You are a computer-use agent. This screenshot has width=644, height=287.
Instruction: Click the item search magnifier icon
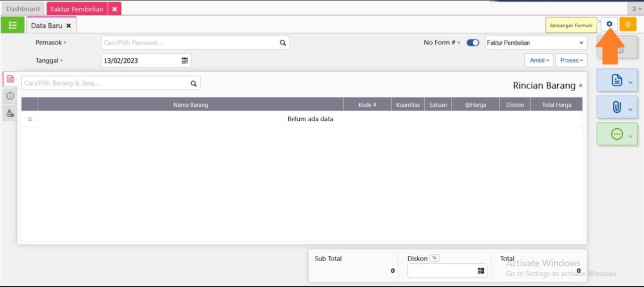[194, 84]
